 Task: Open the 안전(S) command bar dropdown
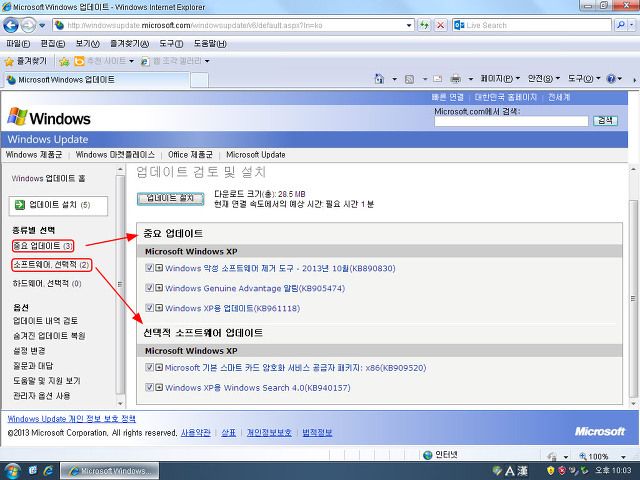point(543,78)
